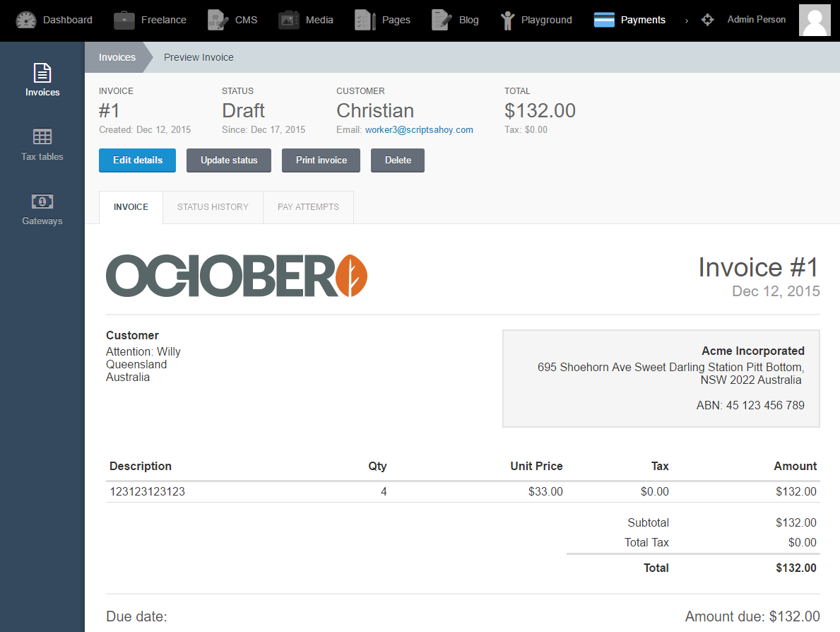Click the Acme Incorporated company name
The width and height of the screenshot is (840, 632).
click(753, 351)
